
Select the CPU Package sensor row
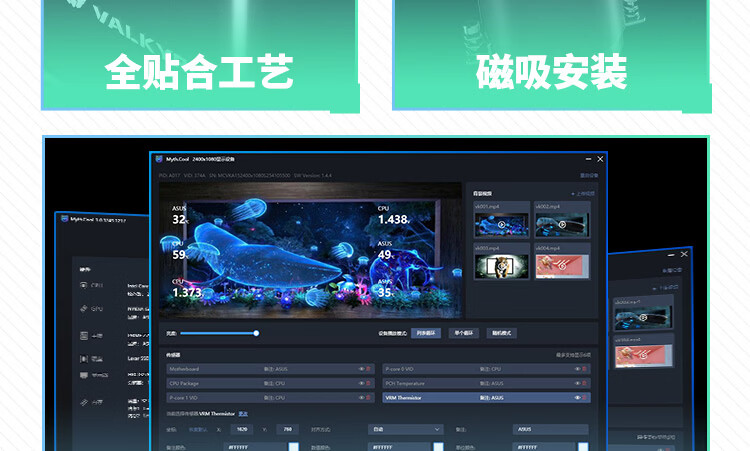(270, 384)
